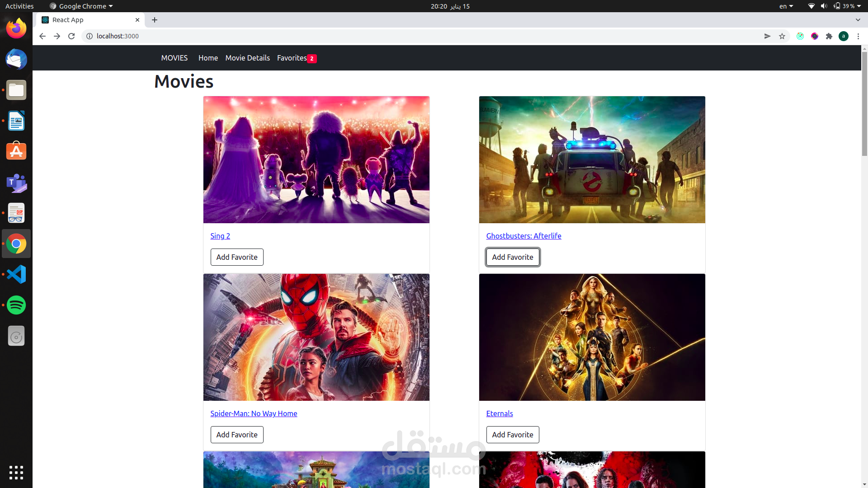Click the page vertical scrollbar
This screenshot has width=868, height=488.
(864, 104)
